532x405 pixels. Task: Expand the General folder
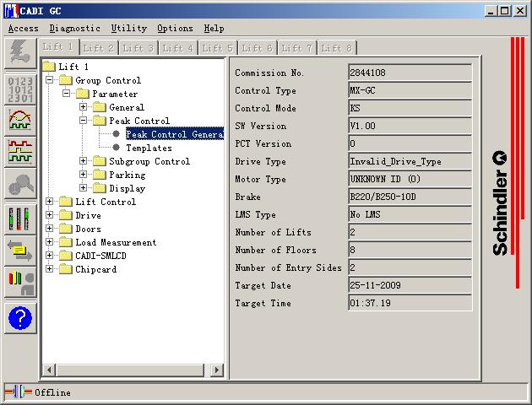click(x=83, y=107)
